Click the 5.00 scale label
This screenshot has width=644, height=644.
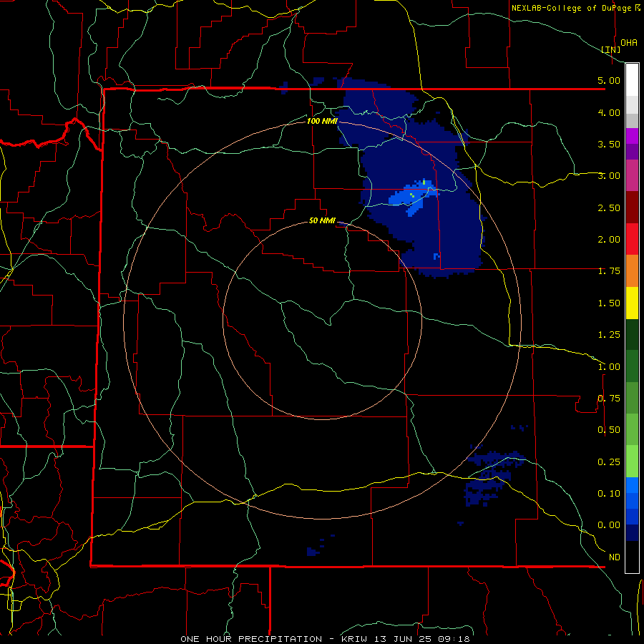point(609,80)
